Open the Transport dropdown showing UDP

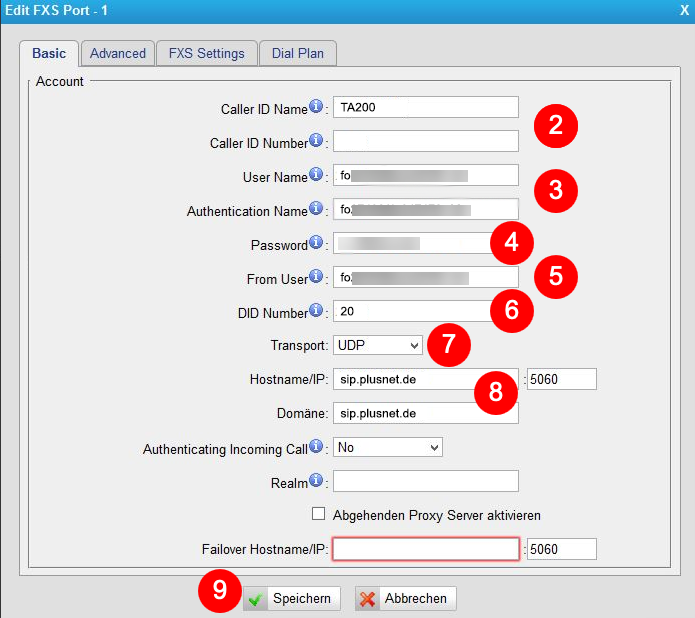pos(378,345)
